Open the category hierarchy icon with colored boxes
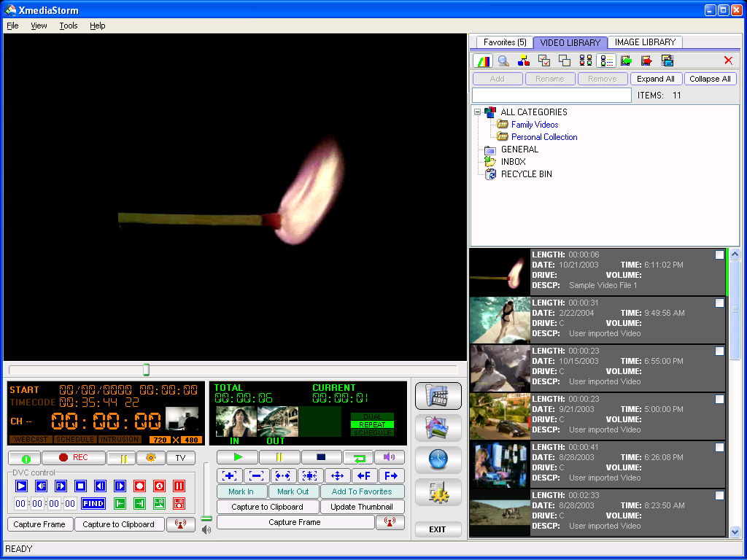 point(524,61)
